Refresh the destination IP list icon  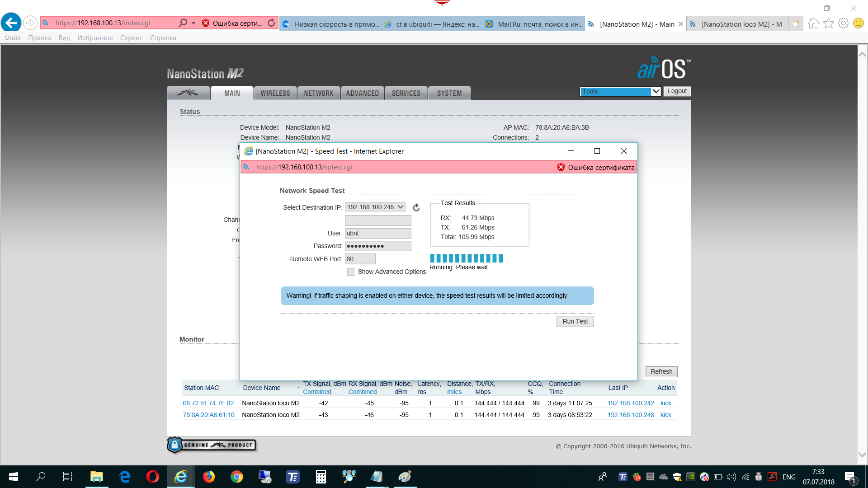point(416,207)
